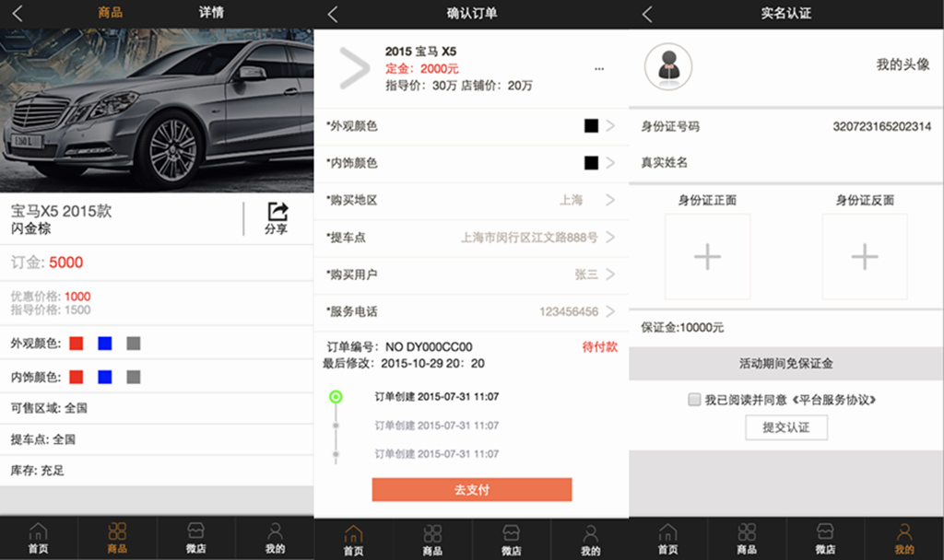Tap back arrow on the 实名认证 screen
This screenshot has width=944, height=560.
click(646, 14)
